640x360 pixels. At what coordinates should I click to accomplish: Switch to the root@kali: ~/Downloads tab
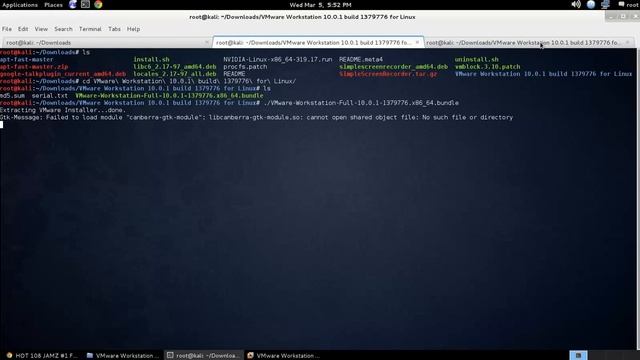coord(106,42)
